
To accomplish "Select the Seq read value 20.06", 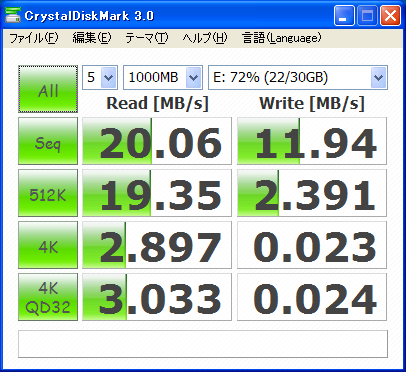I will click(157, 141).
